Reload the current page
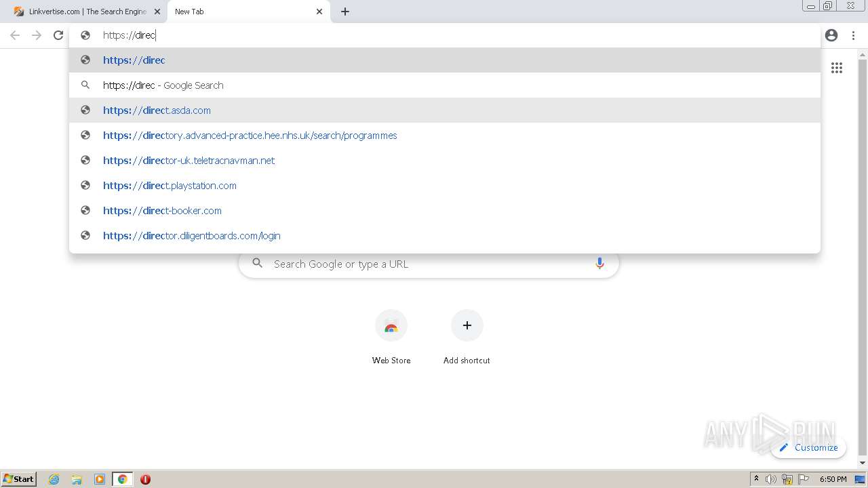This screenshot has height=488, width=868. coord(58,35)
